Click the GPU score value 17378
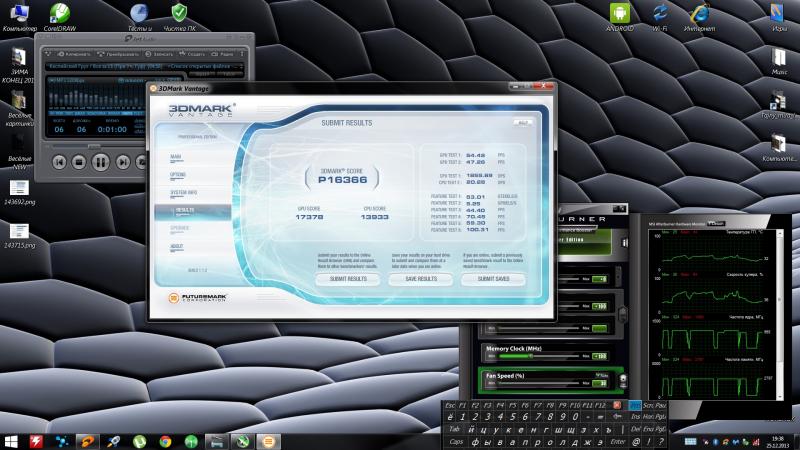 click(309, 217)
